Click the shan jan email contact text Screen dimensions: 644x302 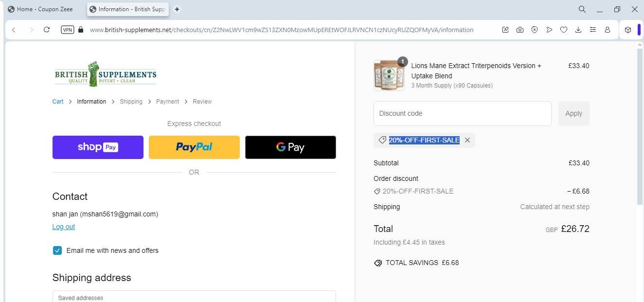(105, 214)
